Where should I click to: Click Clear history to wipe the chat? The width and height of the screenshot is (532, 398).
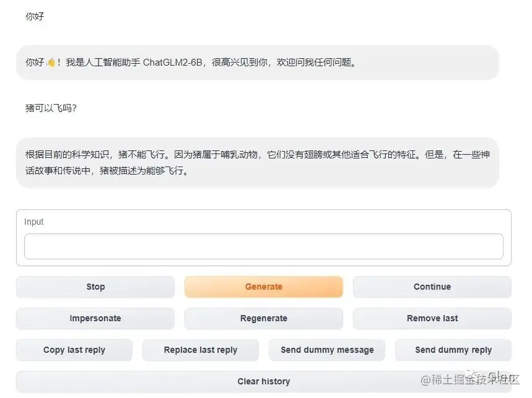point(263,381)
